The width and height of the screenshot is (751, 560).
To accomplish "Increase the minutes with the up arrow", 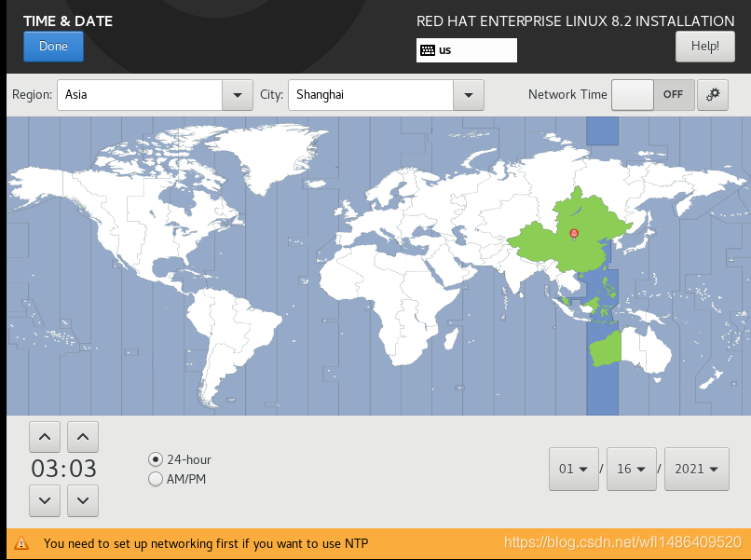I will (83, 437).
